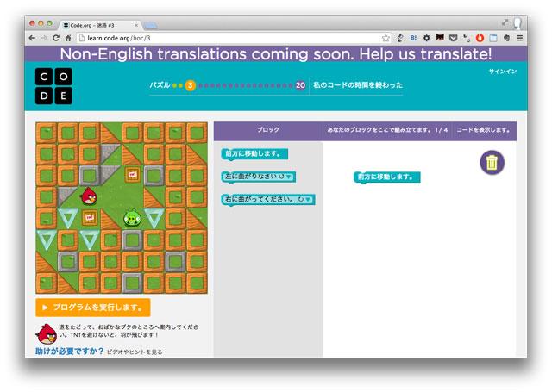Select the Code.org browser tab
This screenshot has width=552, height=392.
[x=100, y=25]
